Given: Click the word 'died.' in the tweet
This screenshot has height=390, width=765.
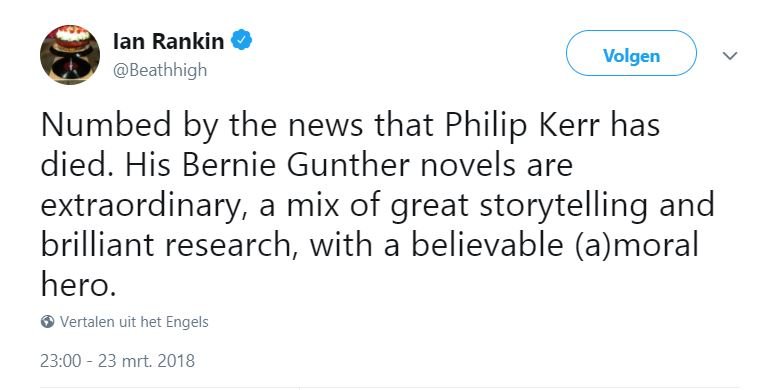Looking at the screenshot, I should pos(79,165).
